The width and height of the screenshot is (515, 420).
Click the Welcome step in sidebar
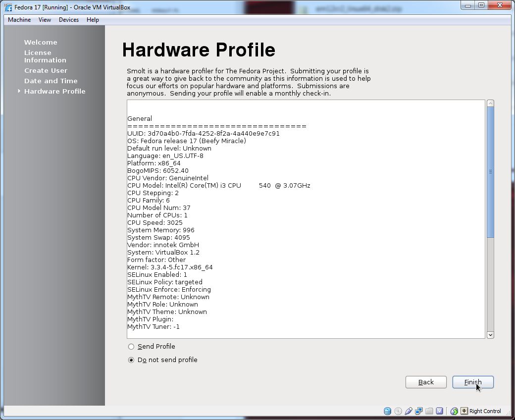(x=41, y=42)
